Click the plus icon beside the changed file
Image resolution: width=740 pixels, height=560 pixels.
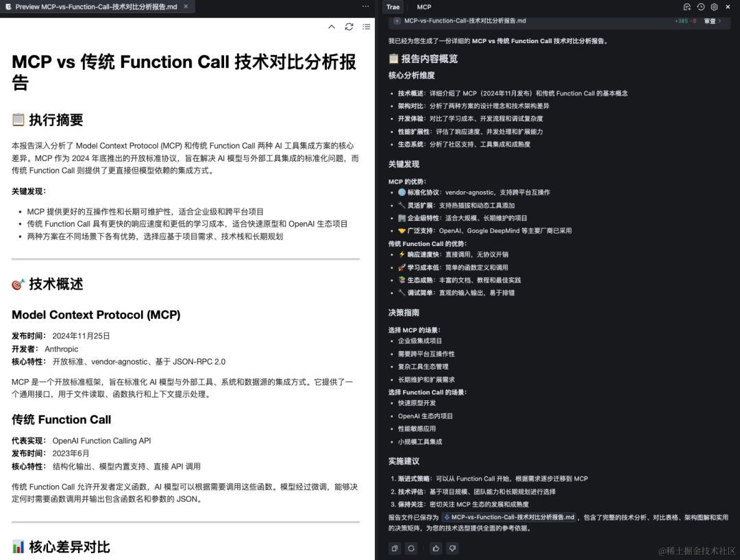pyautogui.click(x=397, y=21)
